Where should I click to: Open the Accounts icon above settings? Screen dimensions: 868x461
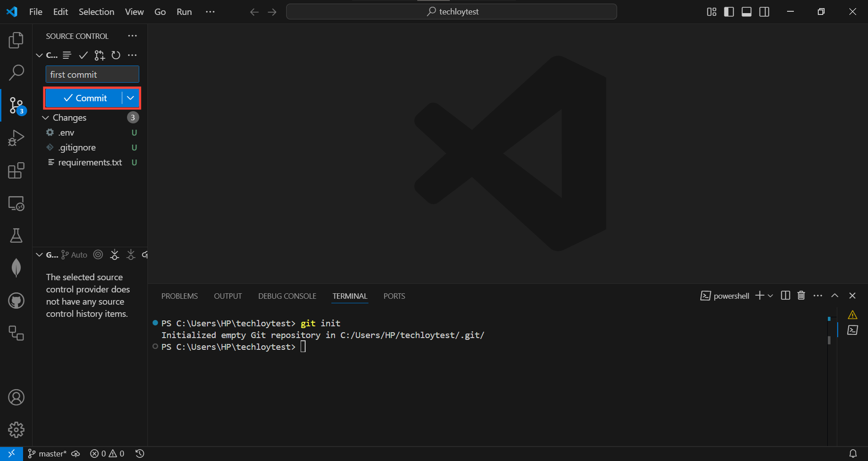[x=16, y=397]
